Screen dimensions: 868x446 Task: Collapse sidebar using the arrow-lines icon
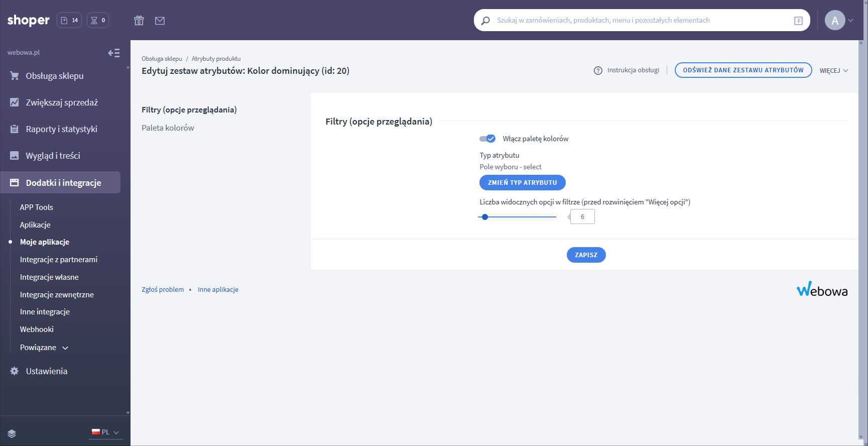114,53
